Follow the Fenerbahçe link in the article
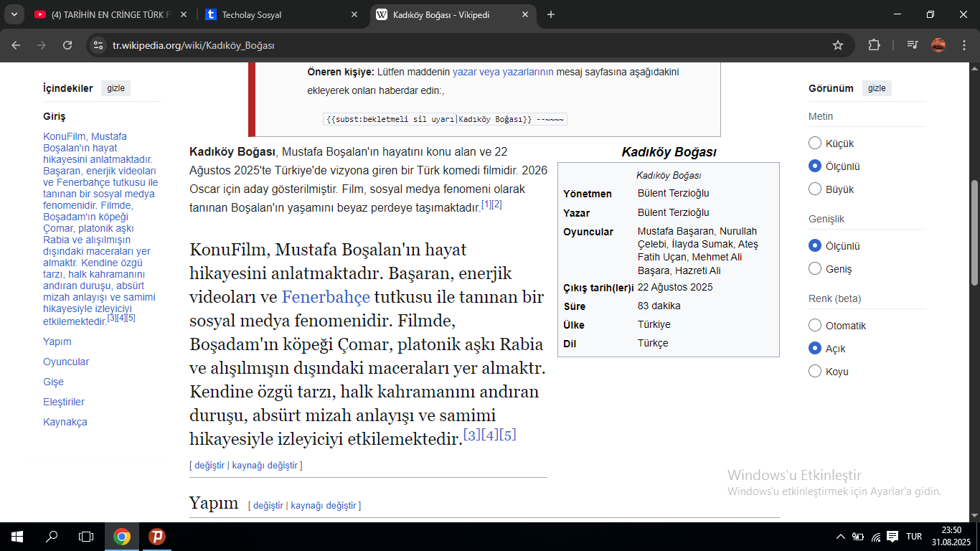 (x=326, y=297)
